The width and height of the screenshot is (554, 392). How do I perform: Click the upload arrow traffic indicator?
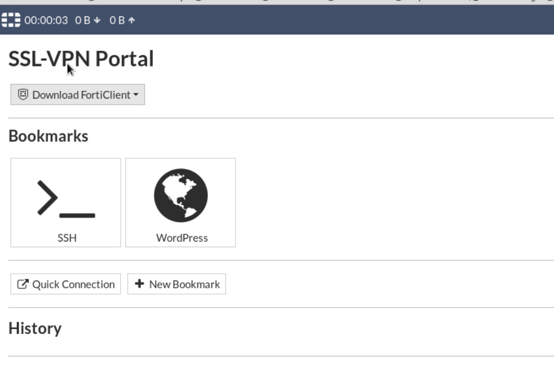pyautogui.click(x=132, y=20)
